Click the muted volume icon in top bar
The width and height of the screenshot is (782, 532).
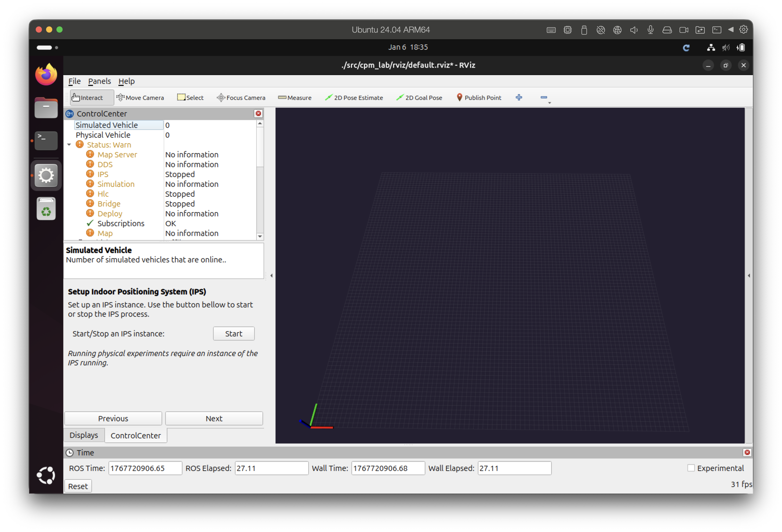tap(726, 47)
